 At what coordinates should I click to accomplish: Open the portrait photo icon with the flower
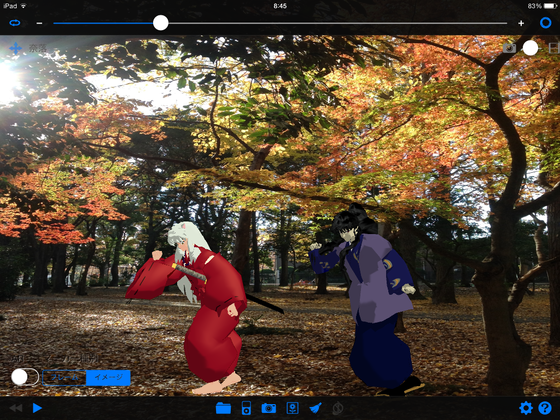[292, 408]
